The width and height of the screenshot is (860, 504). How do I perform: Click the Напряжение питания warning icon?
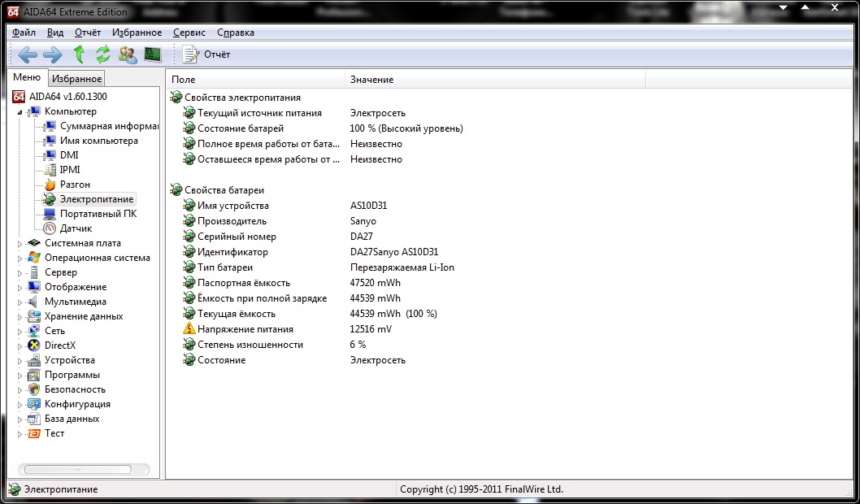(189, 329)
